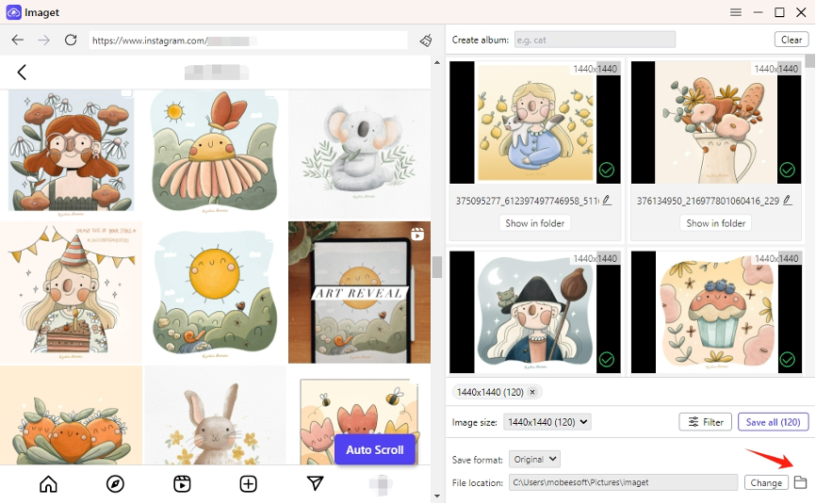Open Instagram direct messages
816x504 pixels.
(315, 483)
